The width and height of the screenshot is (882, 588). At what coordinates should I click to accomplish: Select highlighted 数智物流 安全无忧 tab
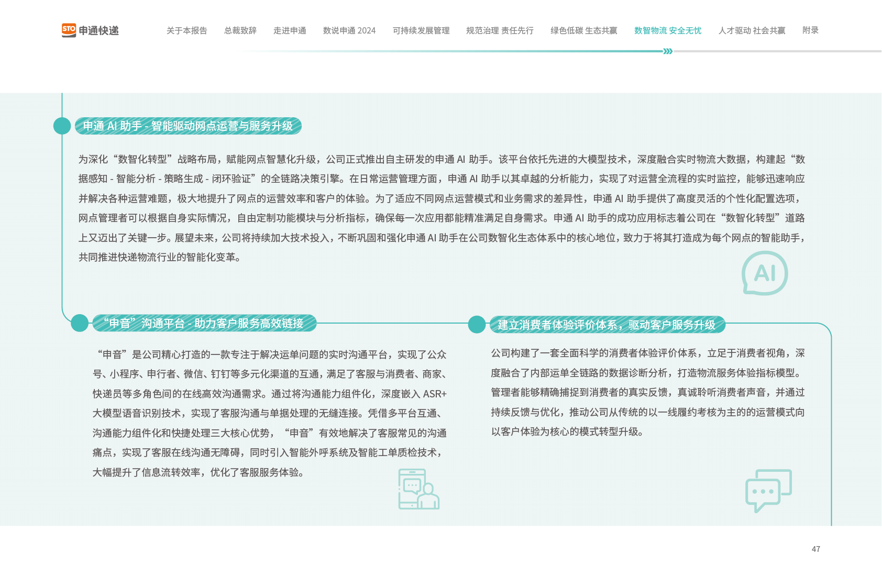click(667, 30)
